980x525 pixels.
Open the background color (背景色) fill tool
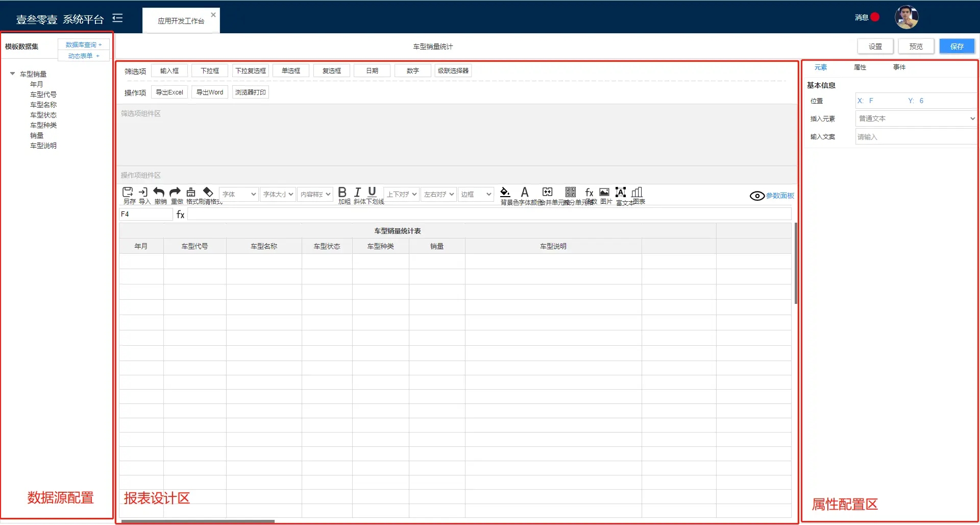(x=505, y=192)
